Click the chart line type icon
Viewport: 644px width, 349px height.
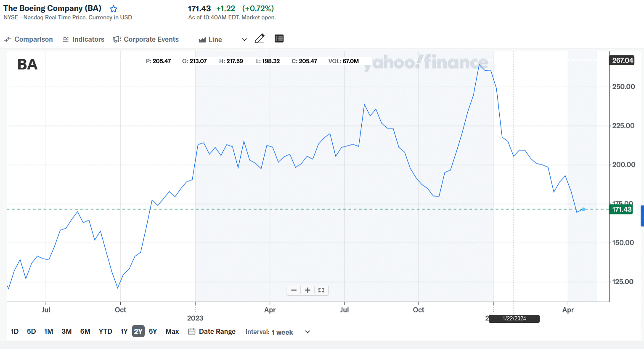(x=202, y=40)
